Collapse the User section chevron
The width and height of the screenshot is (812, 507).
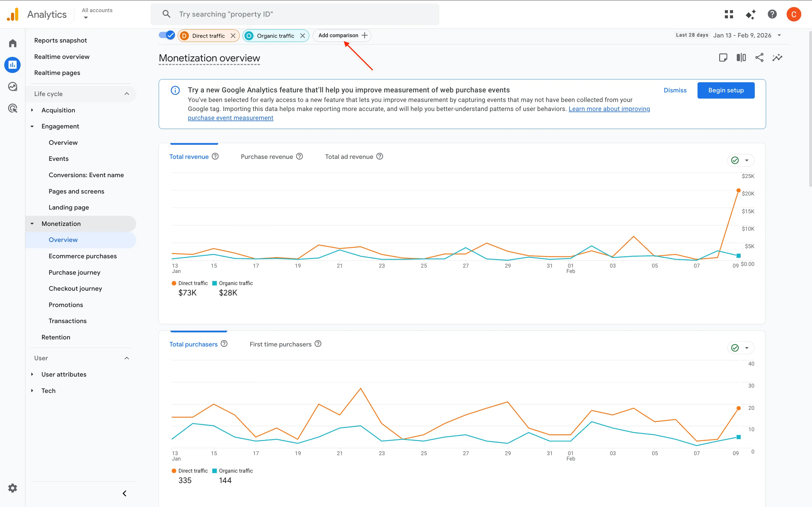(x=127, y=358)
